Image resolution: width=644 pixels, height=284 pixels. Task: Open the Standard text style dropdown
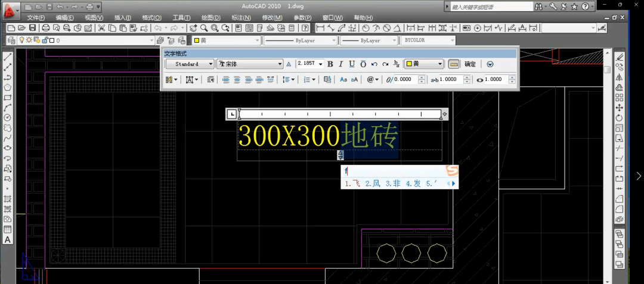point(190,64)
